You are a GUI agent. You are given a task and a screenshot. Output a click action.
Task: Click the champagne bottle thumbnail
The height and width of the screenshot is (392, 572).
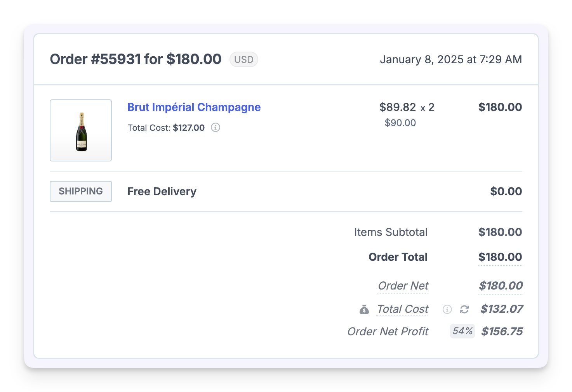[x=81, y=130]
